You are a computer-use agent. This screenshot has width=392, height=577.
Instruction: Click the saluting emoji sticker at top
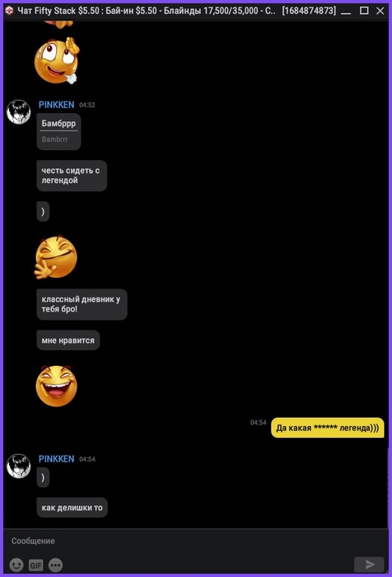tap(57, 60)
